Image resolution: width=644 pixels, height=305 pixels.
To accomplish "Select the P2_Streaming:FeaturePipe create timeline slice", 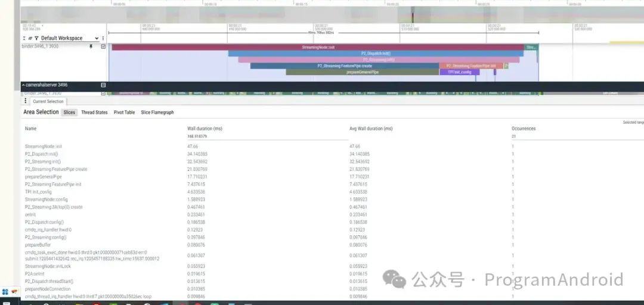I will [x=345, y=66].
